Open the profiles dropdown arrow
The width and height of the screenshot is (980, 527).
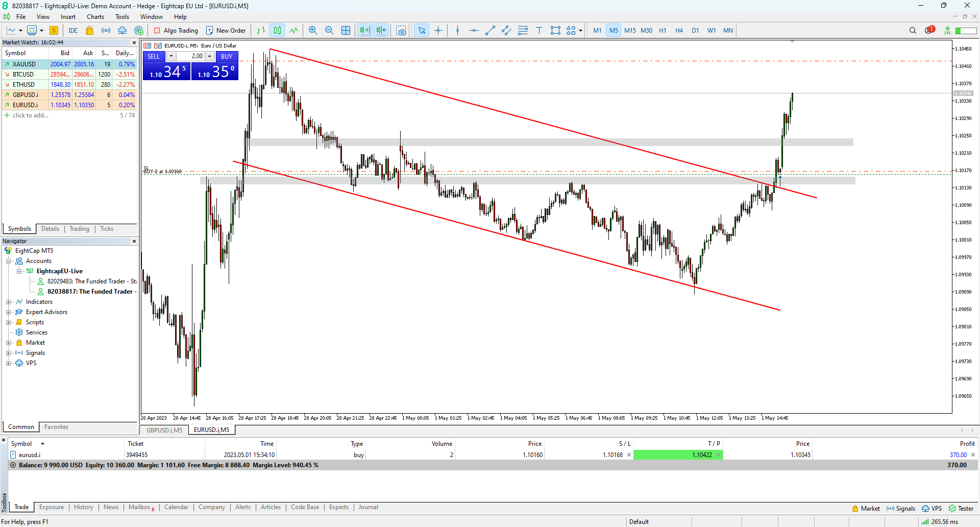[x=41, y=31]
